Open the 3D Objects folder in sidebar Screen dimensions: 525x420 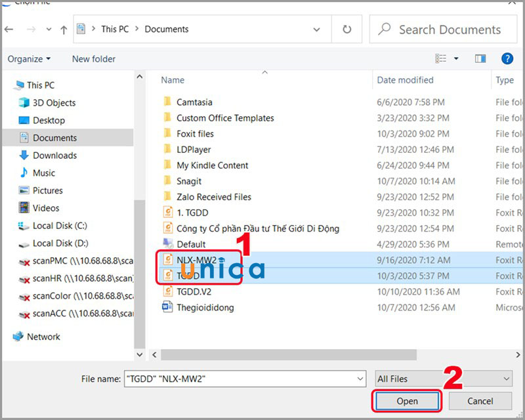pos(54,103)
